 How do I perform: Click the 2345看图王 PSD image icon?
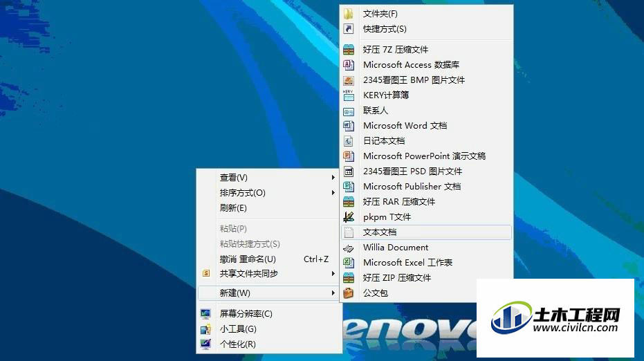click(349, 172)
